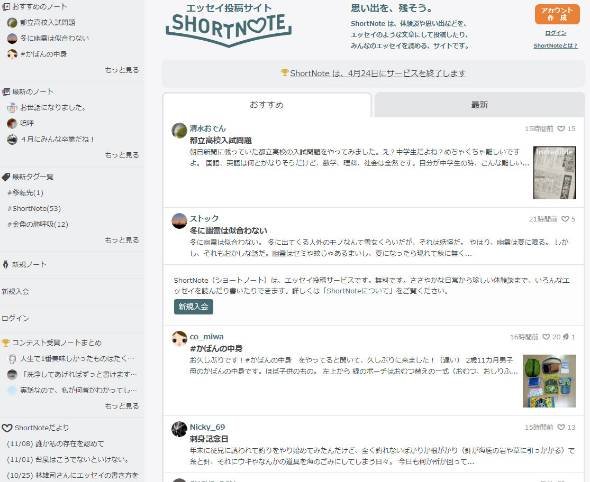
Task: Click もっと見る under 最新のノート
Action: [122, 155]
